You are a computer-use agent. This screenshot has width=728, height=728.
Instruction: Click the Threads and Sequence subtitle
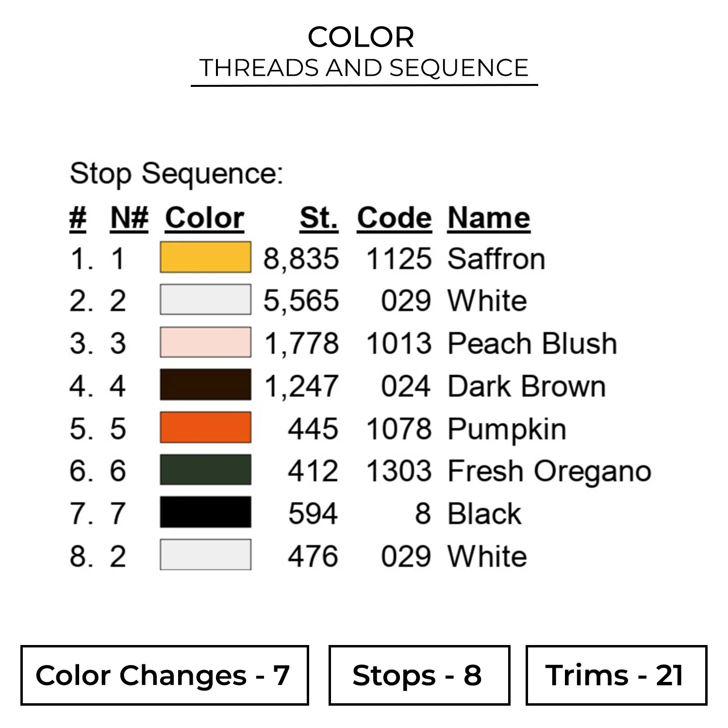click(x=364, y=67)
